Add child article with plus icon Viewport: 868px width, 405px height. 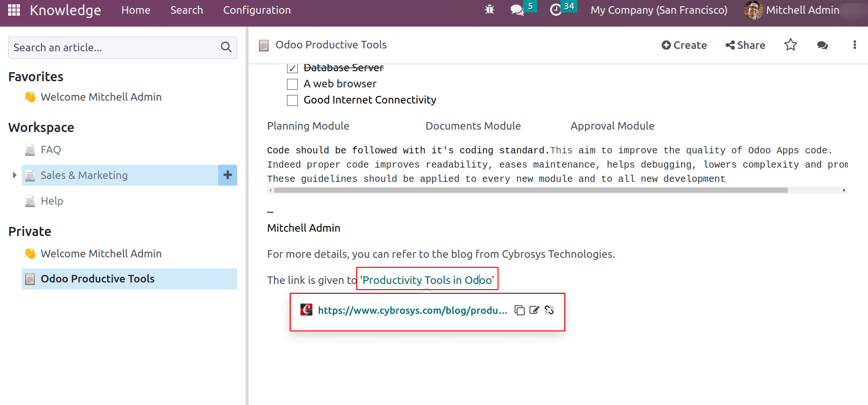(x=228, y=175)
